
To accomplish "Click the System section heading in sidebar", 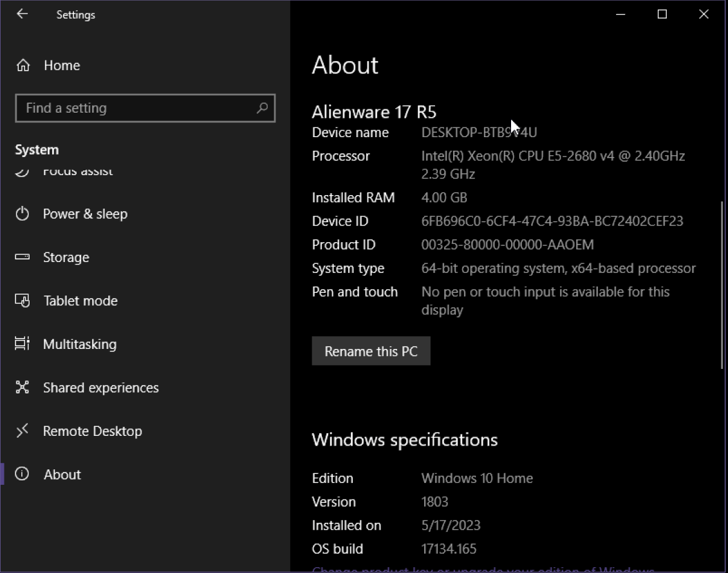I will coord(37,150).
